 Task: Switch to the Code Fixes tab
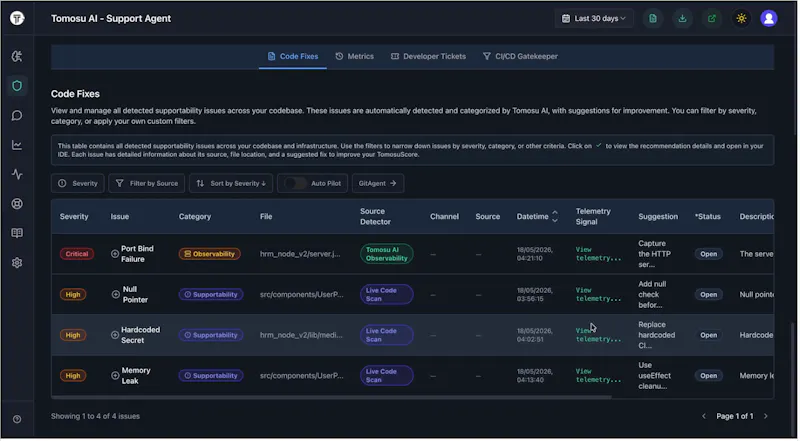coord(293,56)
